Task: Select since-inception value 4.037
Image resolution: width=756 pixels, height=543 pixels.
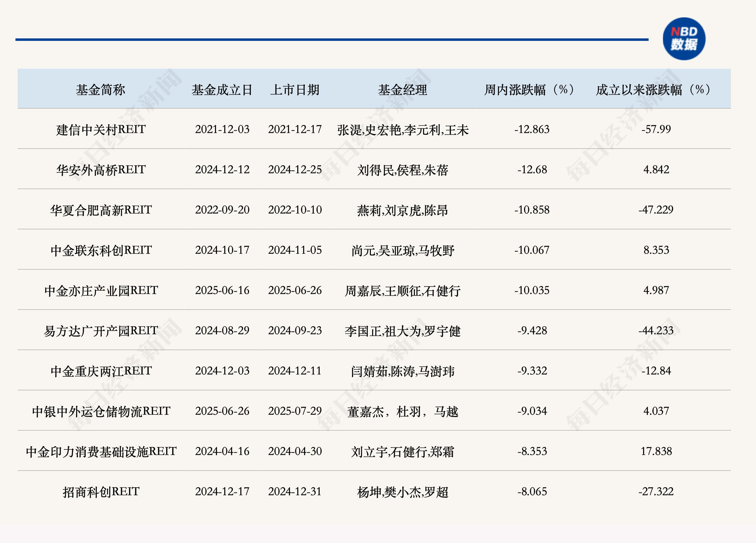Action: point(656,411)
